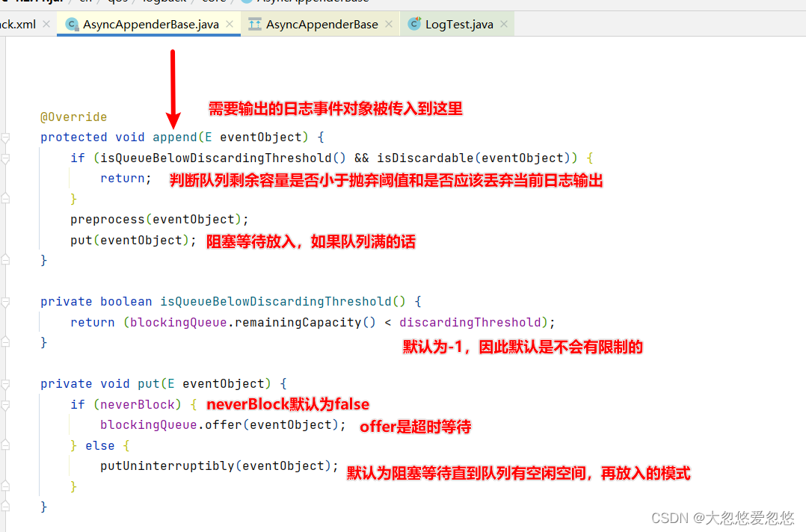The image size is (806, 532).
Task: Close the LogTest.java tab
Action: 504,24
